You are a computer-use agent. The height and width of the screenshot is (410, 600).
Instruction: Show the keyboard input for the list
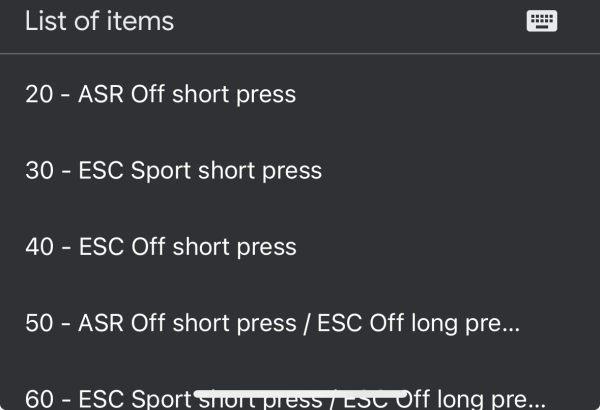[x=541, y=21]
